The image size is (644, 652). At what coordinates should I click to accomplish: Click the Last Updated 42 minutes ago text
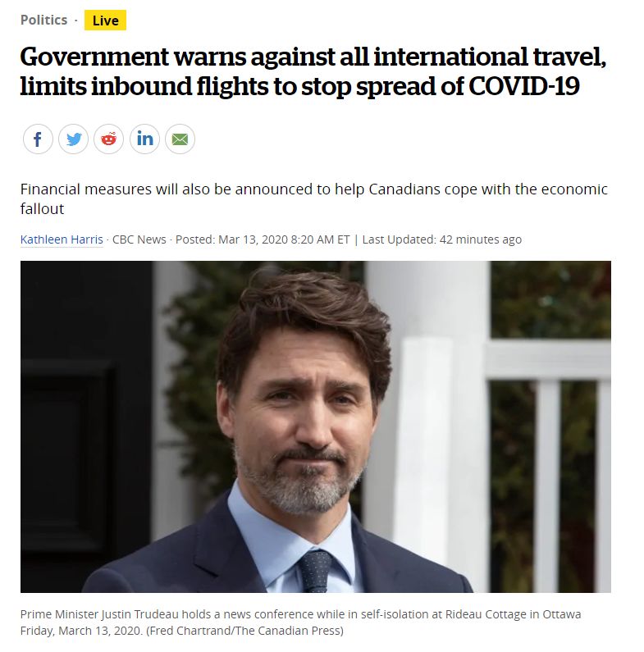point(442,239)
